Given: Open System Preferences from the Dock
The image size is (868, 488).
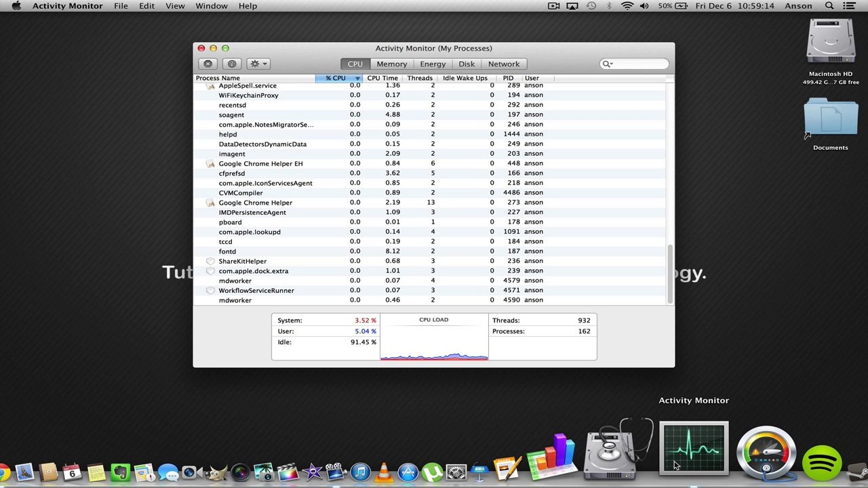Looking at the screenshot, I should [x=456, y=471].
